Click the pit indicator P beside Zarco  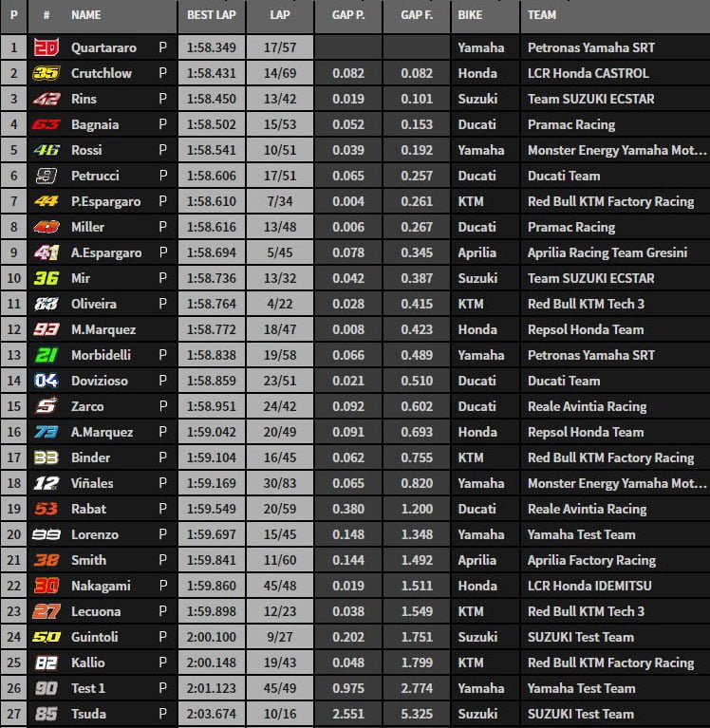(x=162, y=406)
